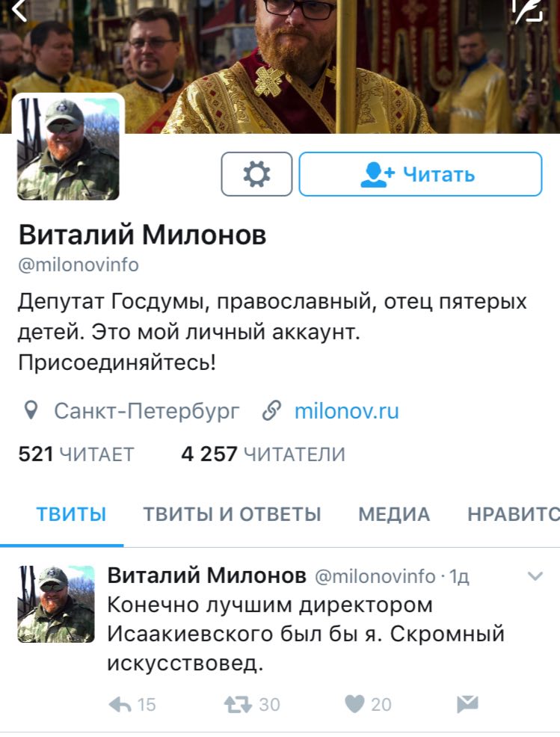This screenshot has width=560, height=737.
Task: Open profile settings gear button
Action: click(x=256, y=174)
